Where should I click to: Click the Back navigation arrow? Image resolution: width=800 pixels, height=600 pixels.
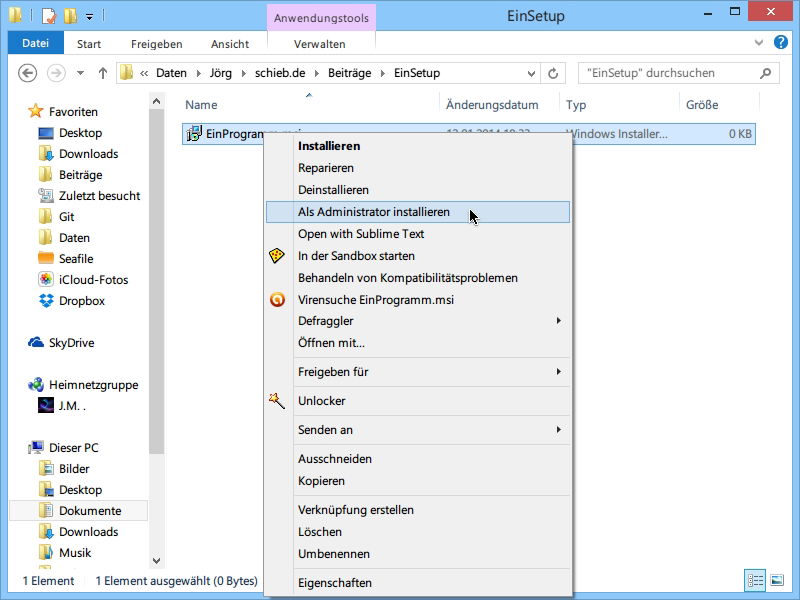click(28, 73)
